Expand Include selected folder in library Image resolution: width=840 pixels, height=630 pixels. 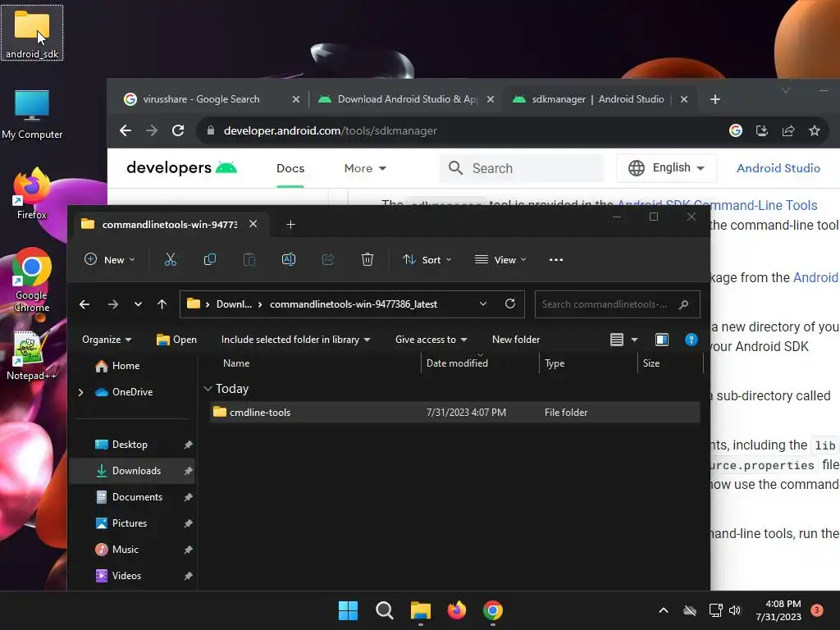pos(295,340)
